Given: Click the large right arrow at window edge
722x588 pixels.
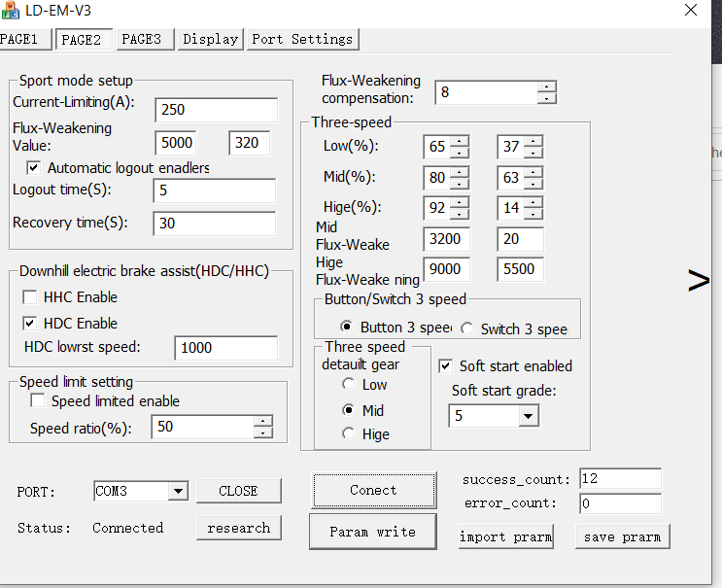Looking at the screenshot, I should pos(698,282).
